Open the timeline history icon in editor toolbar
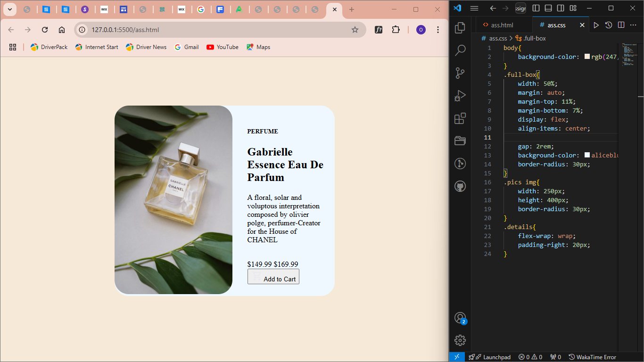The height and width of the screenshot is (362, 644). 609,25
